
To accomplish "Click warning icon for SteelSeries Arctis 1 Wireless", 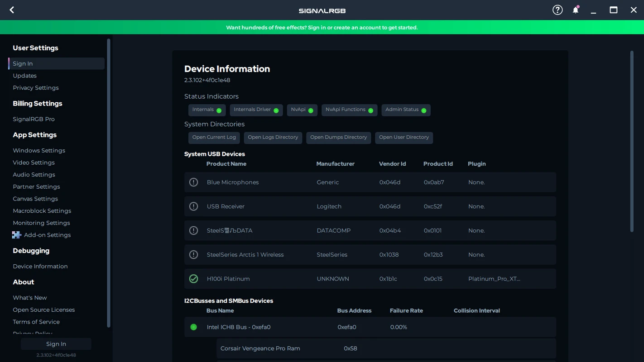I will click(x=193, y=255).
